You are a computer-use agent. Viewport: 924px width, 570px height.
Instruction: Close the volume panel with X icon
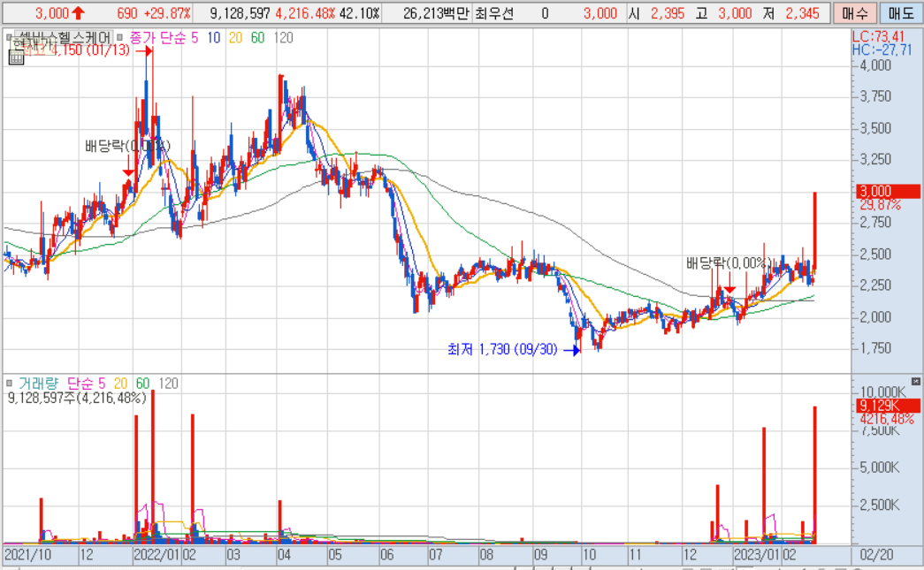tap(916, 382)
